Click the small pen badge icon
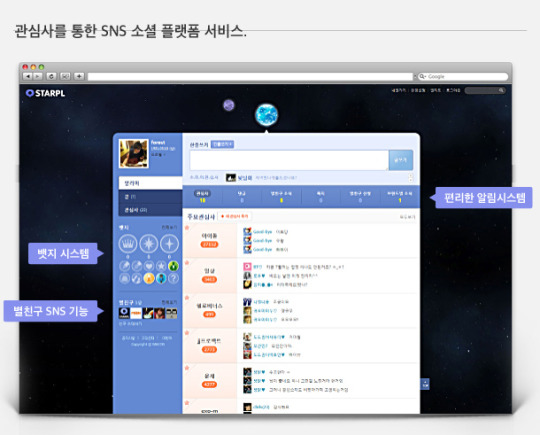 [x=125, y=266]
